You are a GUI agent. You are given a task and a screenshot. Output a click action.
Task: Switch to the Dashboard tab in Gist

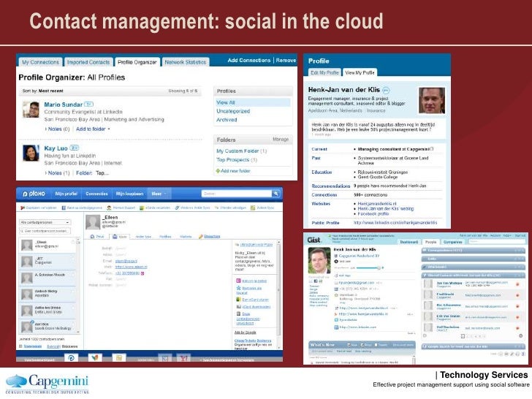click(x=408, y=242)
